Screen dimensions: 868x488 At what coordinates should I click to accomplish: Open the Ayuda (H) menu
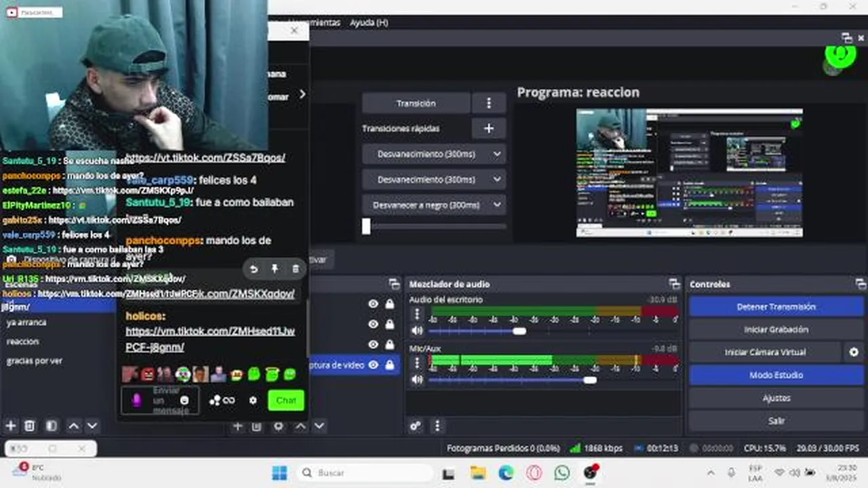click(x=369, y=22)
